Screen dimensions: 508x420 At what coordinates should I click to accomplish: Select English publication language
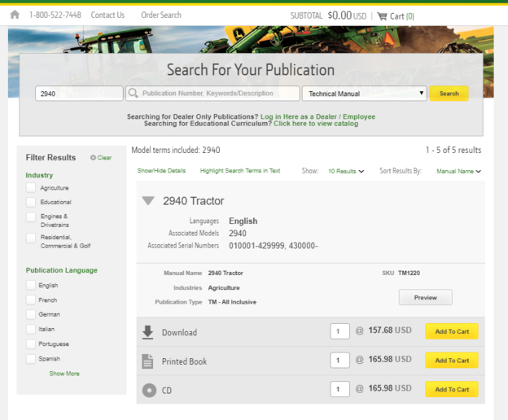[31, 285]
